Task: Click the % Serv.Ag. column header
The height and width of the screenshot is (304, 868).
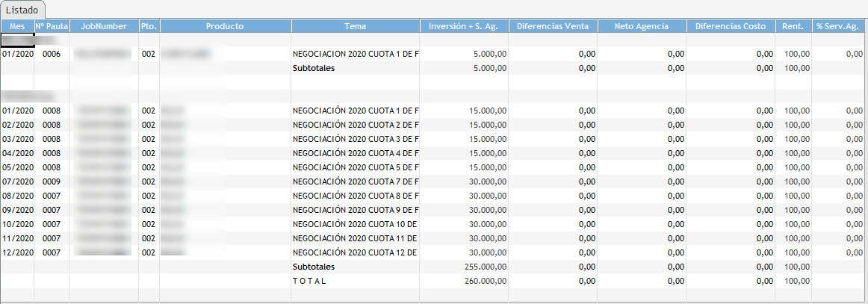Action: click(838, 26)
